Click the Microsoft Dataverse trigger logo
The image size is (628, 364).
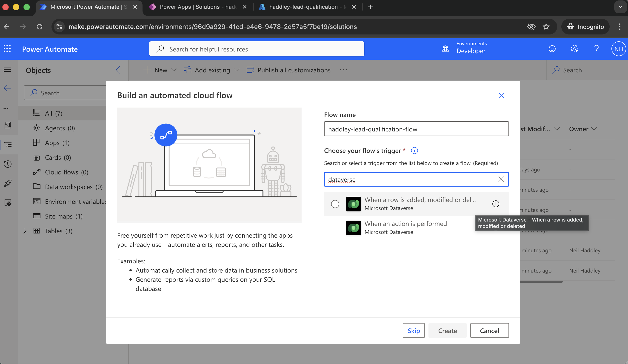[353, 204]
